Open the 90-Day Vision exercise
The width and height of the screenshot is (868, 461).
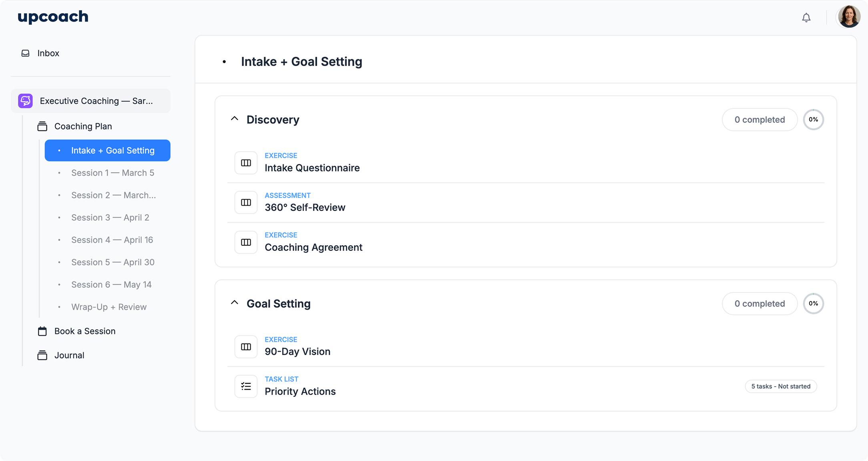tap(297, 351)
